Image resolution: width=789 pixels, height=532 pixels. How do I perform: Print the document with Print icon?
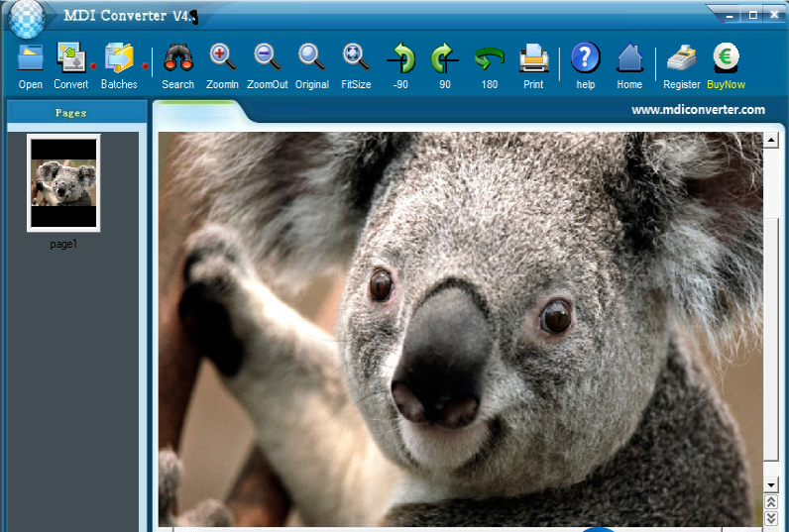pos(533,59)
